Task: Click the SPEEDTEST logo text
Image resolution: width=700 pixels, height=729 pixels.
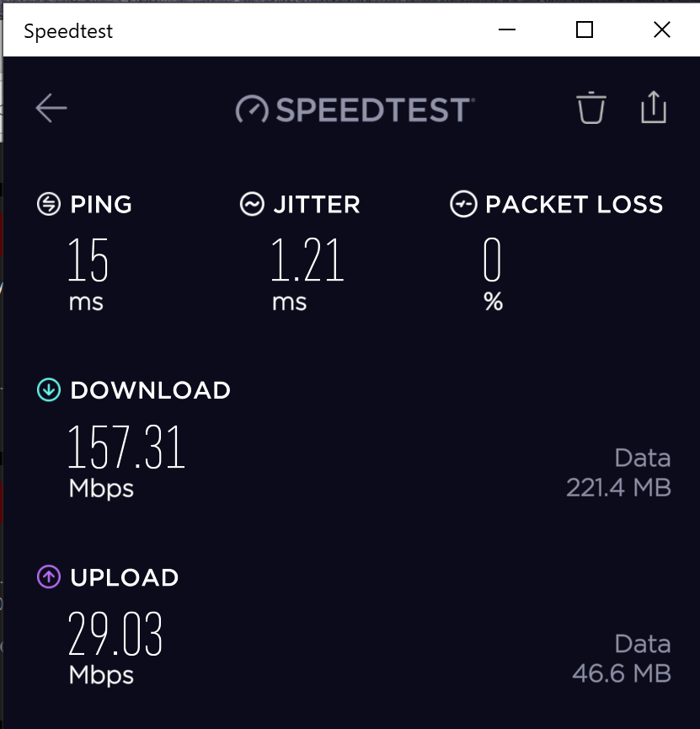Action: (371, 110)
